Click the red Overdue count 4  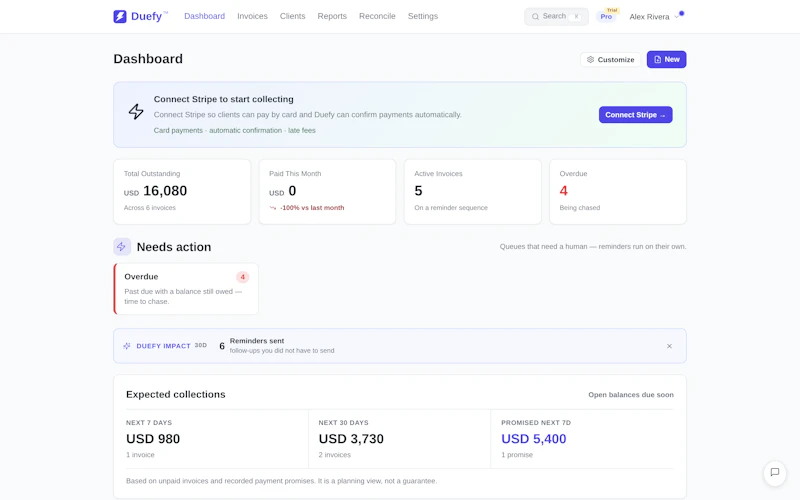click(563, 191)
